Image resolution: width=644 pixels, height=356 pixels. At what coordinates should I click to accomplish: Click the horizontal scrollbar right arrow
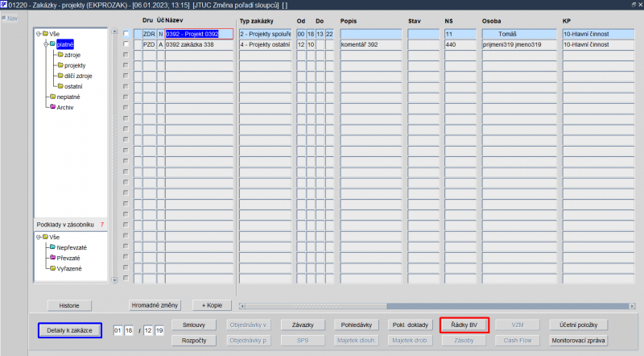pos(632,306)
